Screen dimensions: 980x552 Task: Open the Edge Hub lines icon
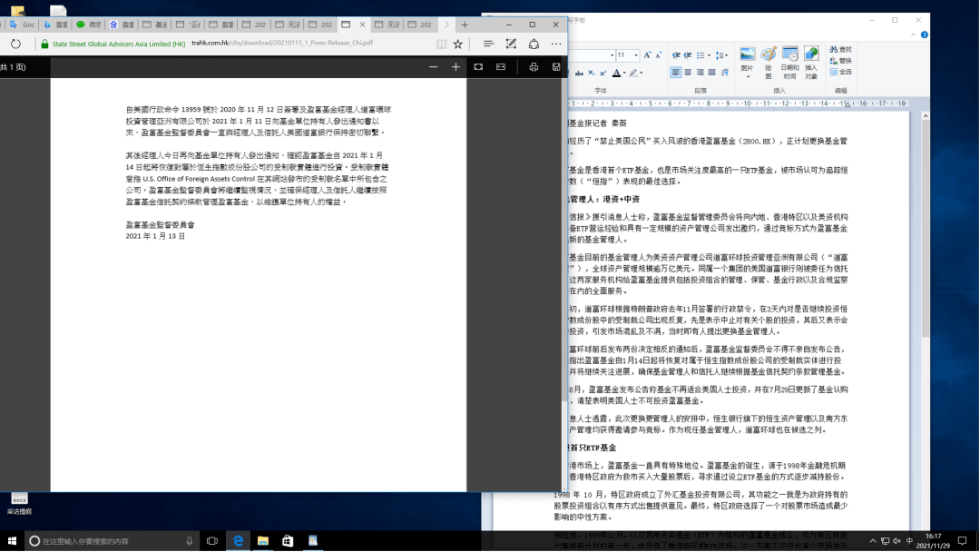click(x=488, y=44)
